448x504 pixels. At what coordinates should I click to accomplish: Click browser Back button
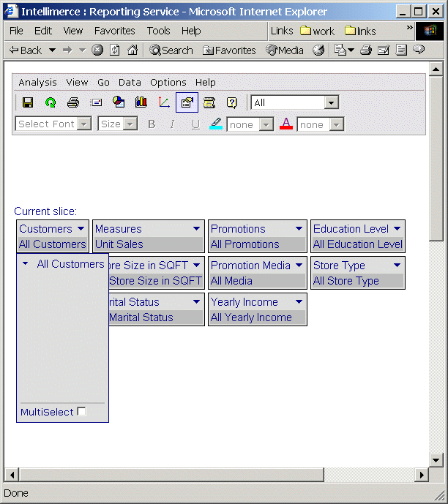click(26, 50)
